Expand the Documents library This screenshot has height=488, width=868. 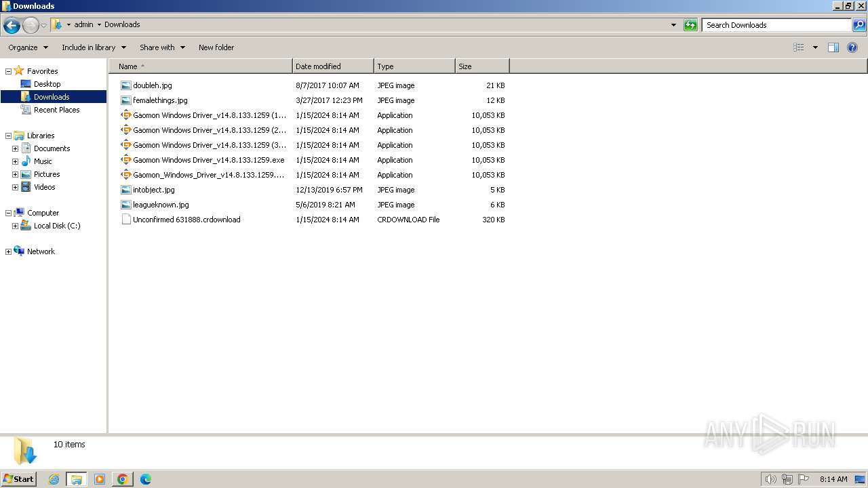pos(15,148)
